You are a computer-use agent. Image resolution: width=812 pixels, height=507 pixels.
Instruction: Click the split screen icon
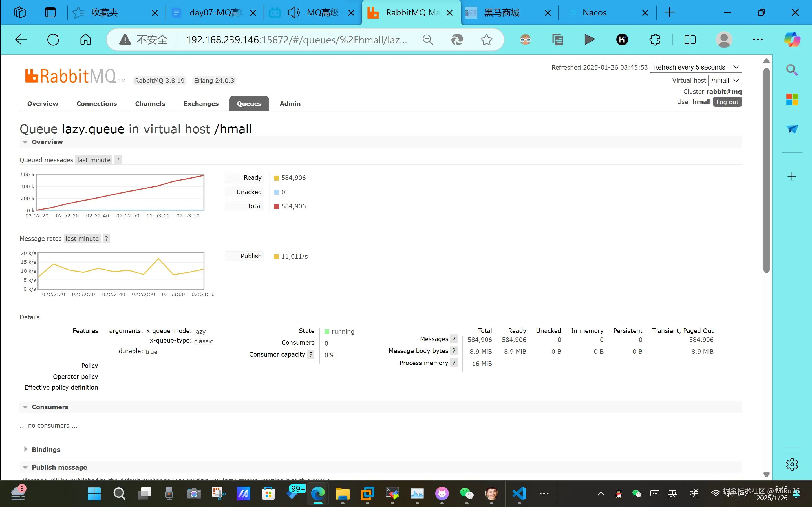tap(690, 39)
